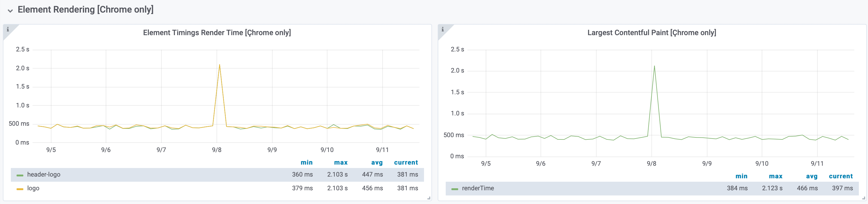This screenshot has width=868, height=204.
Task: Sort Element Timings legend by current
Action: click(406, 163)
